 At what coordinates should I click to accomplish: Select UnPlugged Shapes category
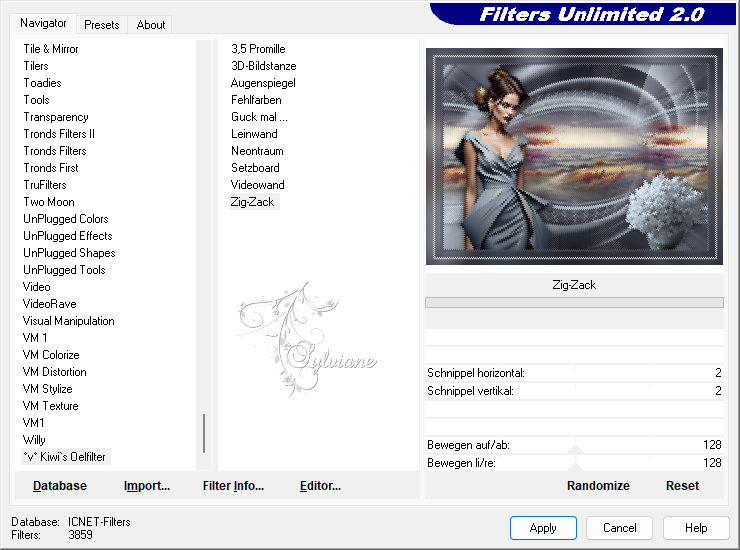tap(69, 253)
